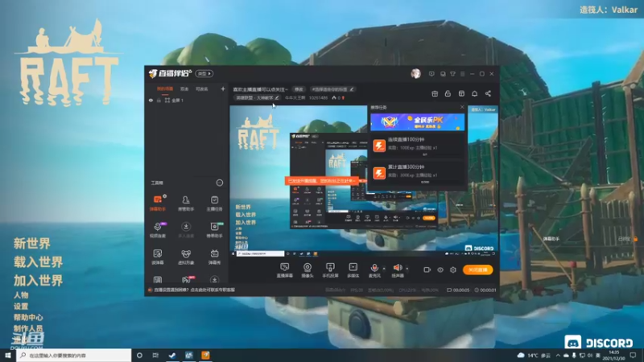This screenshot has height=362, width=644.
Task: Open the Windows Start menu
Action: (8, 356)
